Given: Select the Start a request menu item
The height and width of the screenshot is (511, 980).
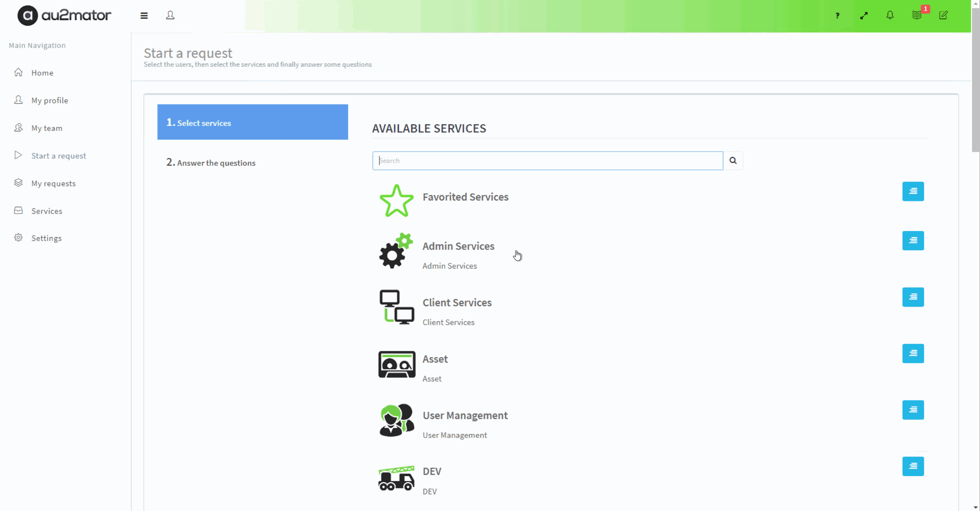Looking at the screenshot, I should [59, 156].
